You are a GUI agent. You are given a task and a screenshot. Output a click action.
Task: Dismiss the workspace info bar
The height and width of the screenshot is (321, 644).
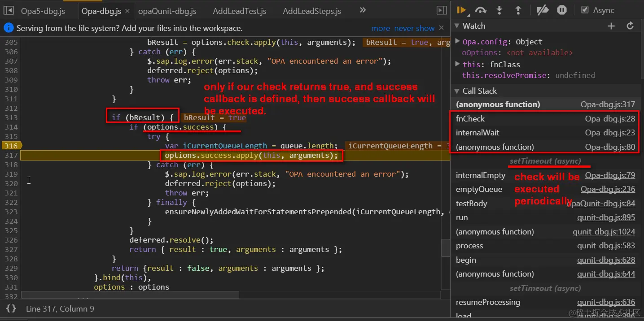click(x=442, y=28)
